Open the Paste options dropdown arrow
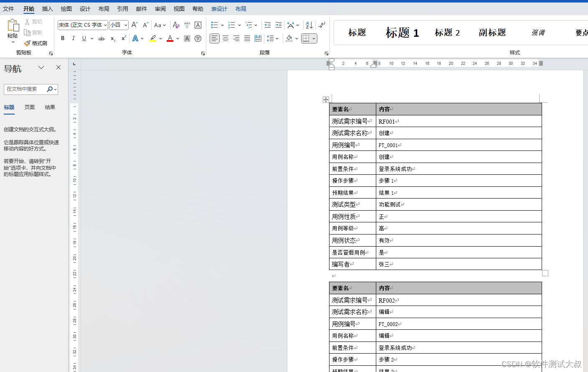 point(13,42)
